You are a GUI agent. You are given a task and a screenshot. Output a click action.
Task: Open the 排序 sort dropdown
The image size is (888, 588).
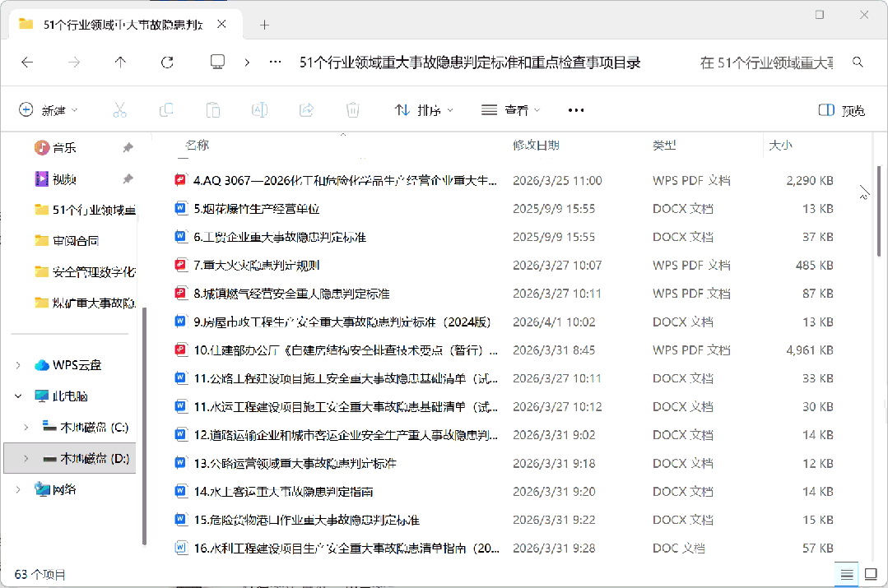[x=423, y=109]
